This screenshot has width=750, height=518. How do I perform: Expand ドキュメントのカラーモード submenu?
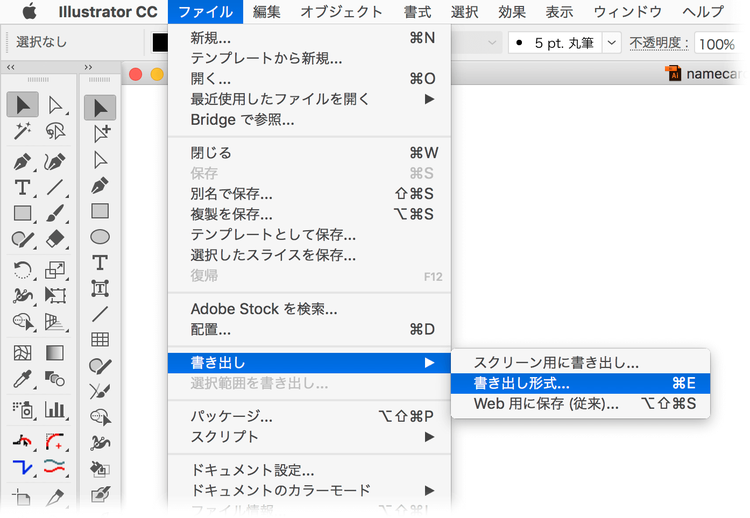point(309,490)
